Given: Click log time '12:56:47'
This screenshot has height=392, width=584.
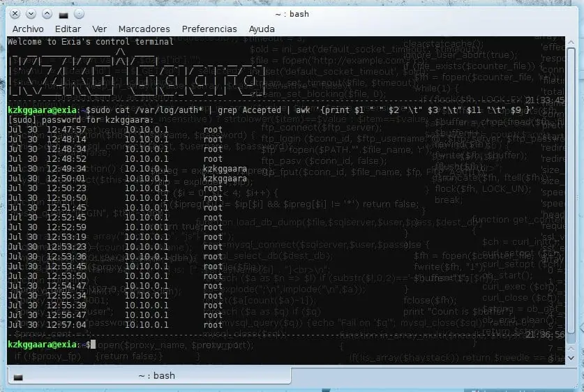Looking at the screenshot, I should 66,315.
